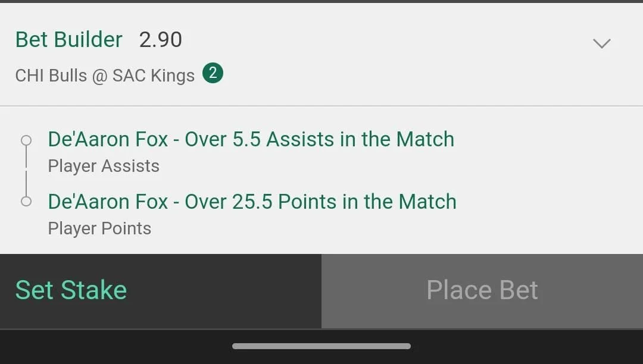Open Set Stake entry
Screen dimensions: 643x364
coord(161,291)
